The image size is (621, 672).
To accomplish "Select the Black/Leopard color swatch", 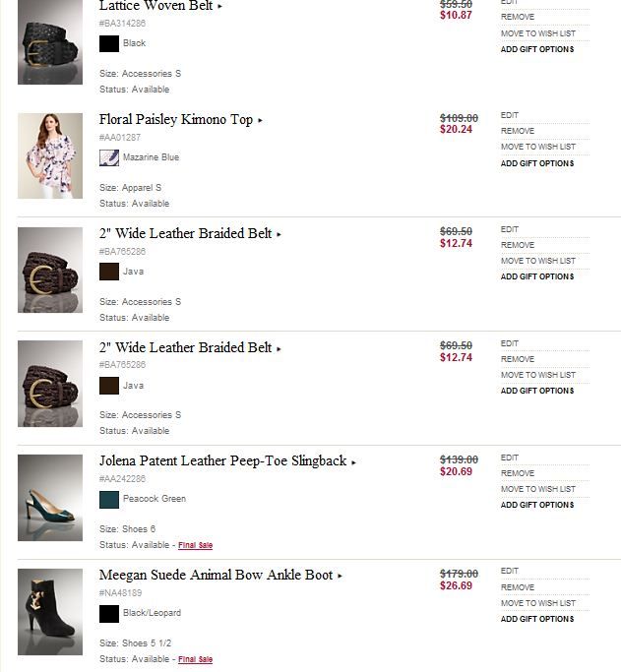I will coord(109,613).
